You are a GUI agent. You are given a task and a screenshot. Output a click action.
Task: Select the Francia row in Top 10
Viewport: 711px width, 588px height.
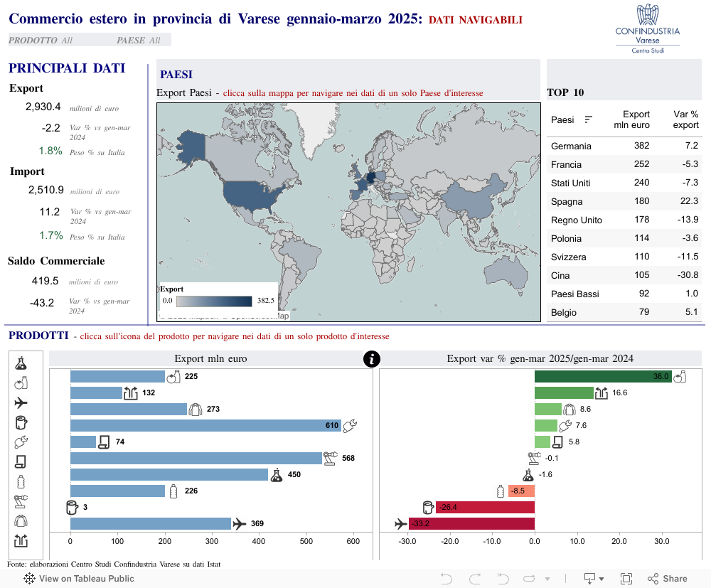tap(624, 164)
